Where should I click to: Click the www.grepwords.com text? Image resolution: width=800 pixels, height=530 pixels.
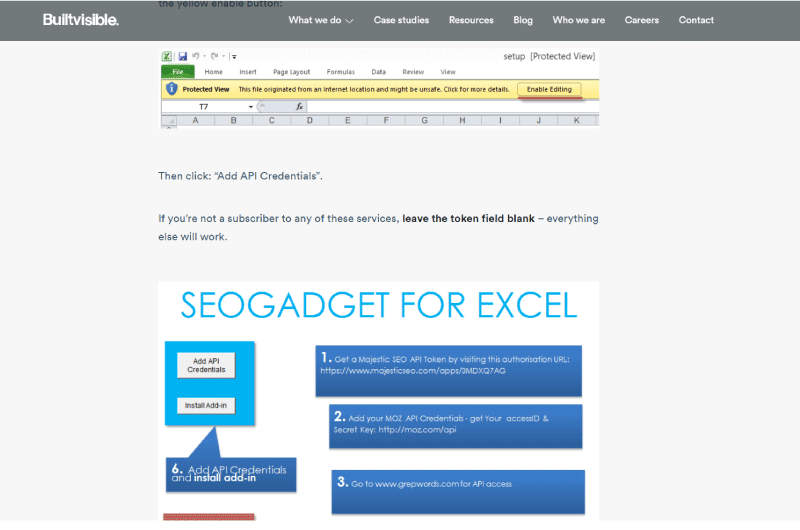point(416,484)
